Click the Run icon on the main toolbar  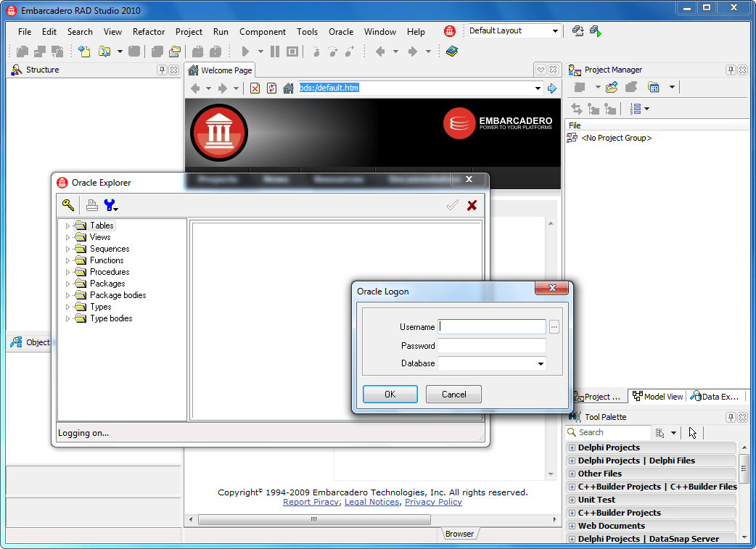point(245,51)
